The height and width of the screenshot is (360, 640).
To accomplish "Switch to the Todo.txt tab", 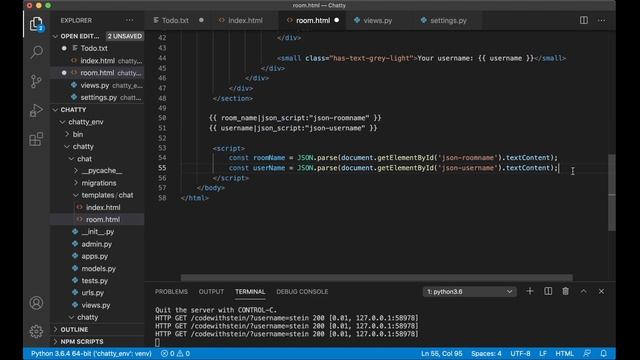I will point(175,20).
